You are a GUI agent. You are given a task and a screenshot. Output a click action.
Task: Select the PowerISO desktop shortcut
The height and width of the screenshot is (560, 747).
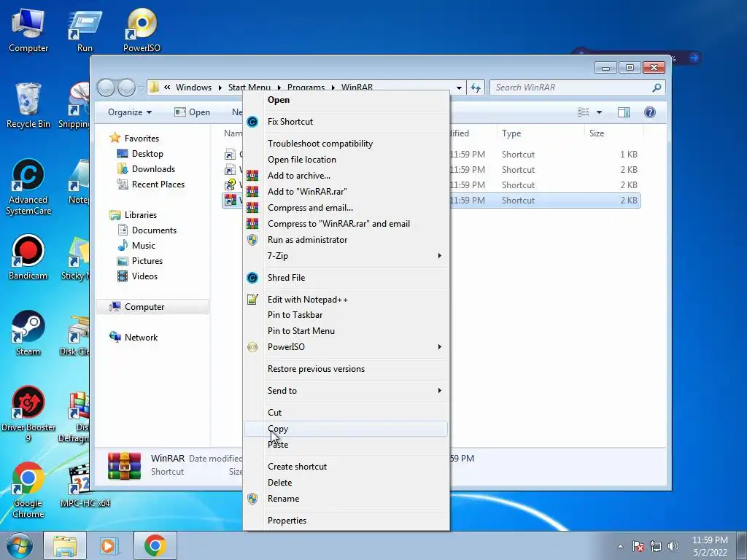[x=142, y=29]
